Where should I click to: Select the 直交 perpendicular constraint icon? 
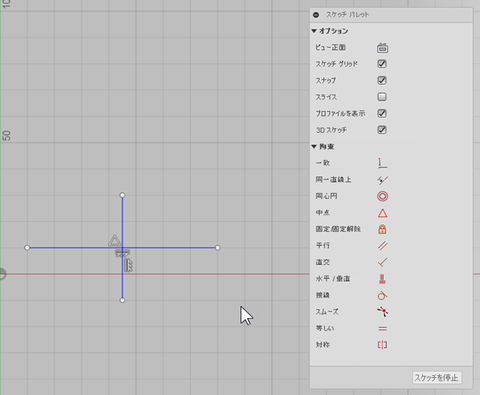[382, 262]
